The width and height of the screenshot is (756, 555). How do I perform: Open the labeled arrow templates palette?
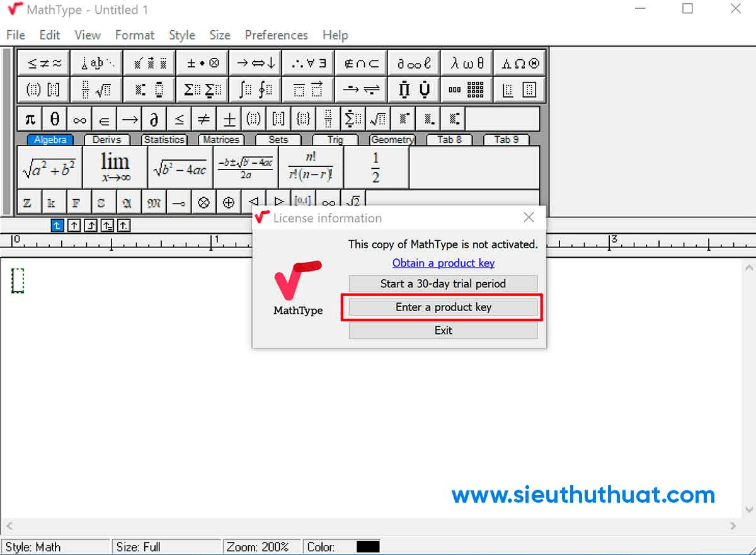361,90
